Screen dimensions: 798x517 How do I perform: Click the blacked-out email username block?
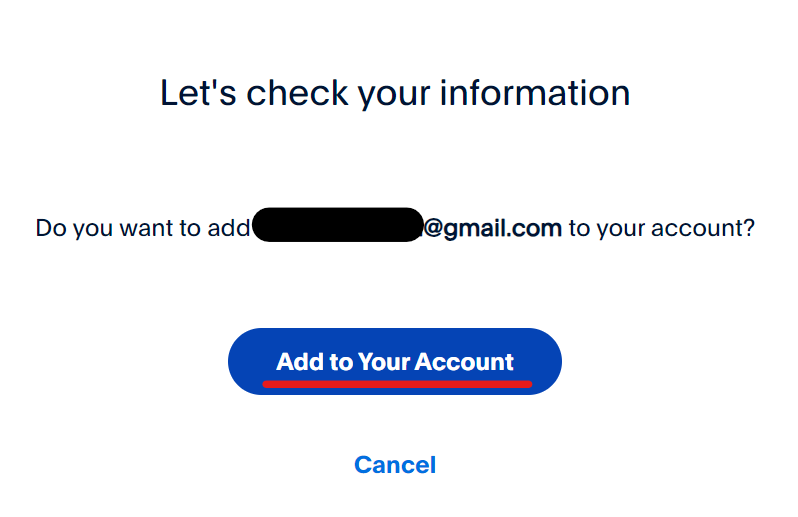pyautogui.click(x=338, y=224)
